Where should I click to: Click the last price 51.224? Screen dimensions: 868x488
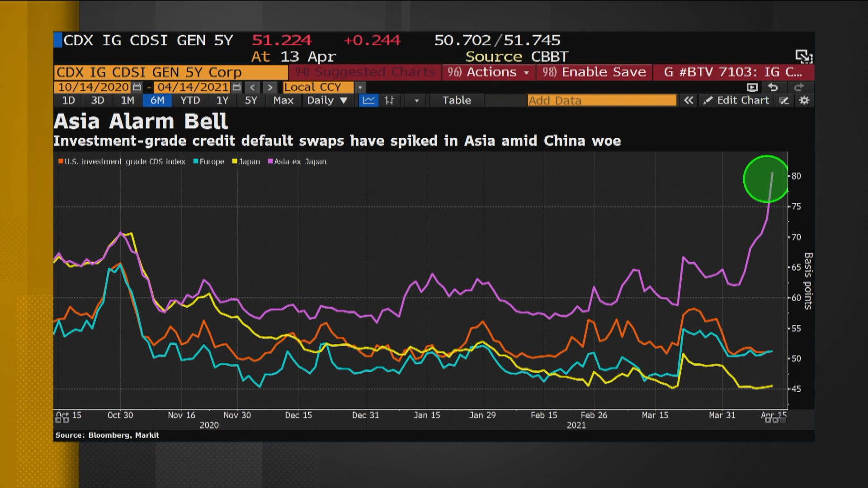[282, 40]
